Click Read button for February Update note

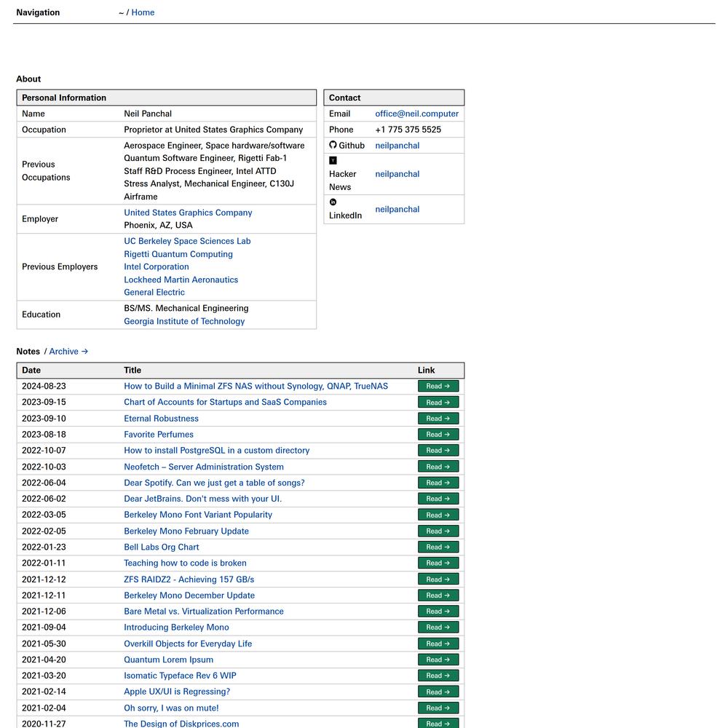coord(438,531)
